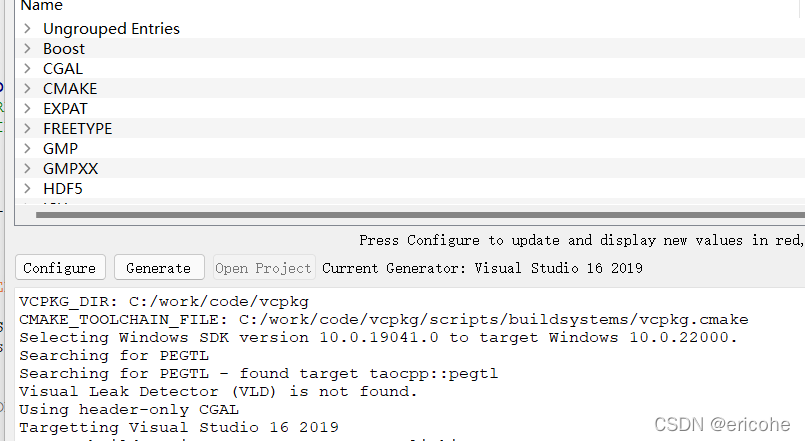Select the HDF5 row label
Screen dimensions: 805x441
(63, 188)
